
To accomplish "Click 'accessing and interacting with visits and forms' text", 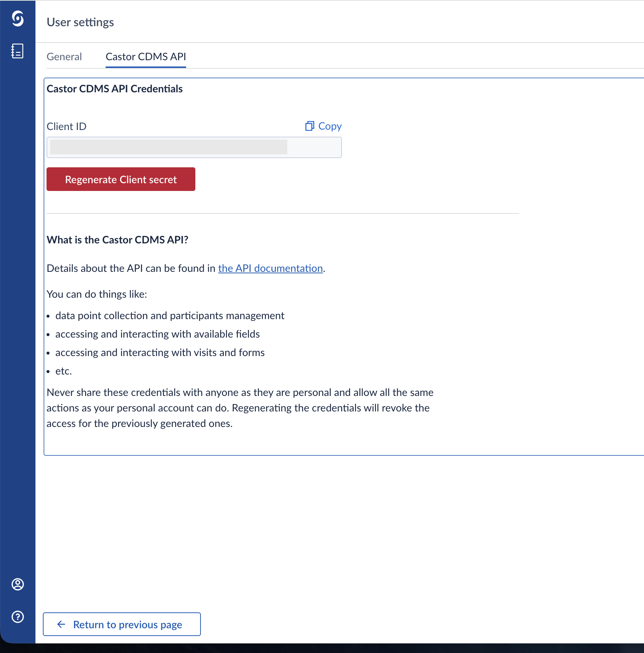I will tap(160, 352).
